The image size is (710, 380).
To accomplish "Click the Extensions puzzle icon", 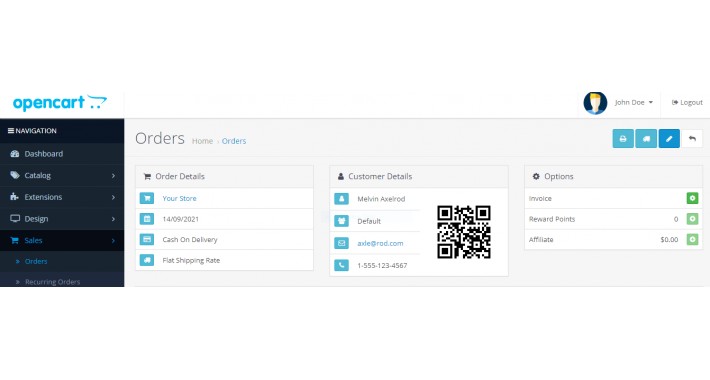I will tap(14, 197).
